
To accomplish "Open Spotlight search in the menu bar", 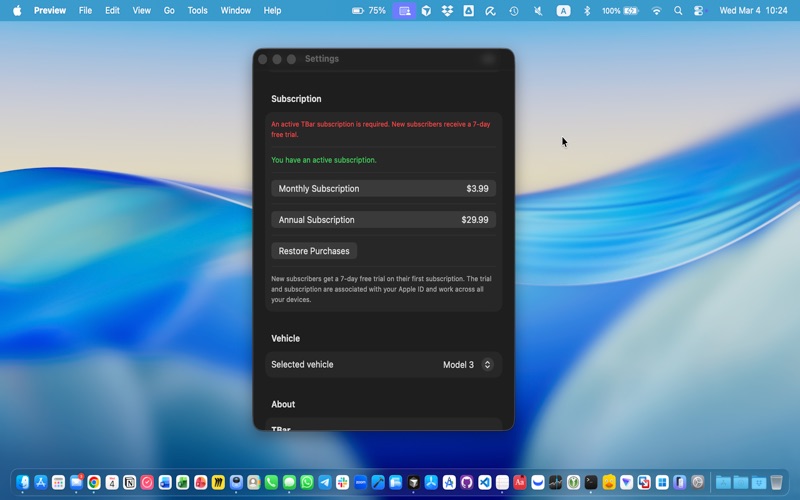I will coord(678,10).
